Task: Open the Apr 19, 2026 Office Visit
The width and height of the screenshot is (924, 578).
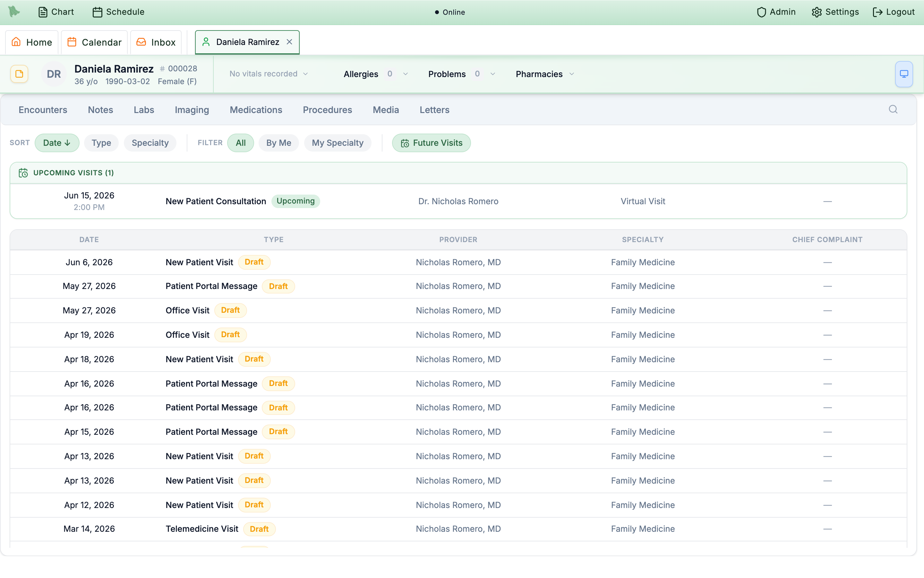Action: 458,335
